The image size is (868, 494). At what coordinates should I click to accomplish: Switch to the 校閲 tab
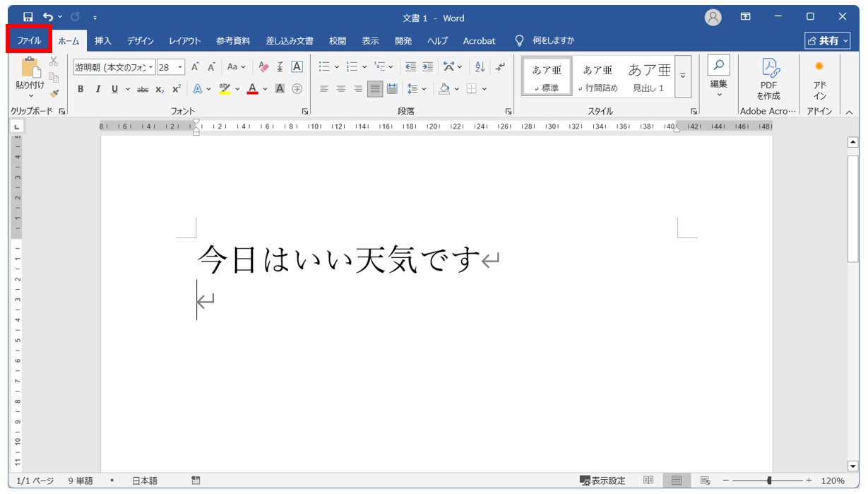point(338,41)
